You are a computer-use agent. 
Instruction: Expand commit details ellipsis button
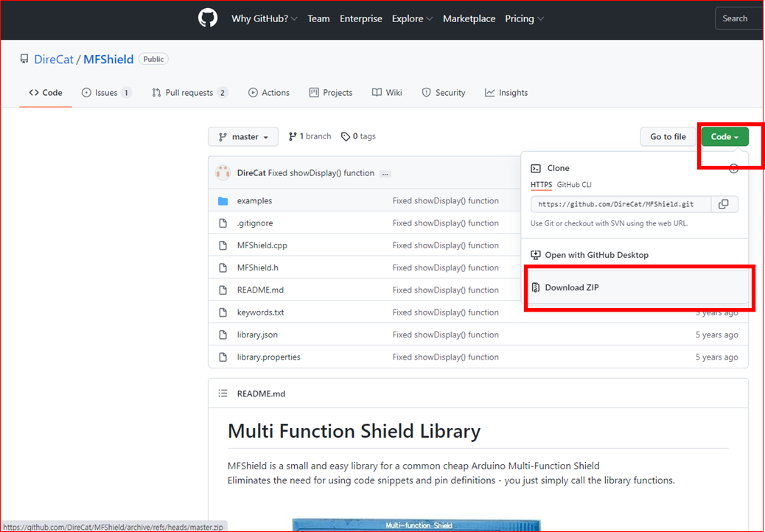point(385,174)
